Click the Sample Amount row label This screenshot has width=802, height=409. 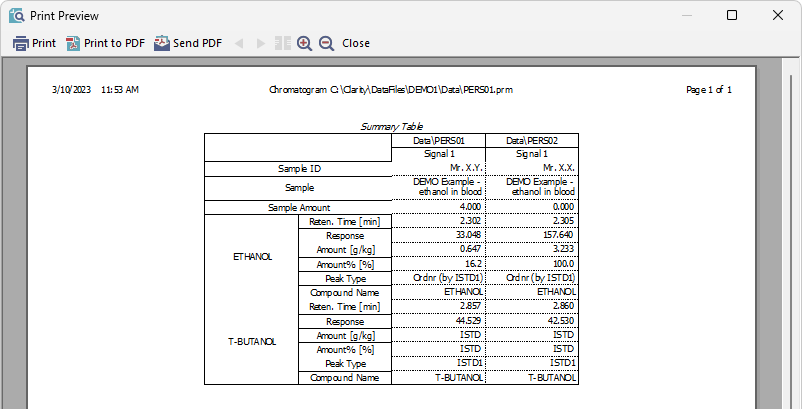pos(299,208)
